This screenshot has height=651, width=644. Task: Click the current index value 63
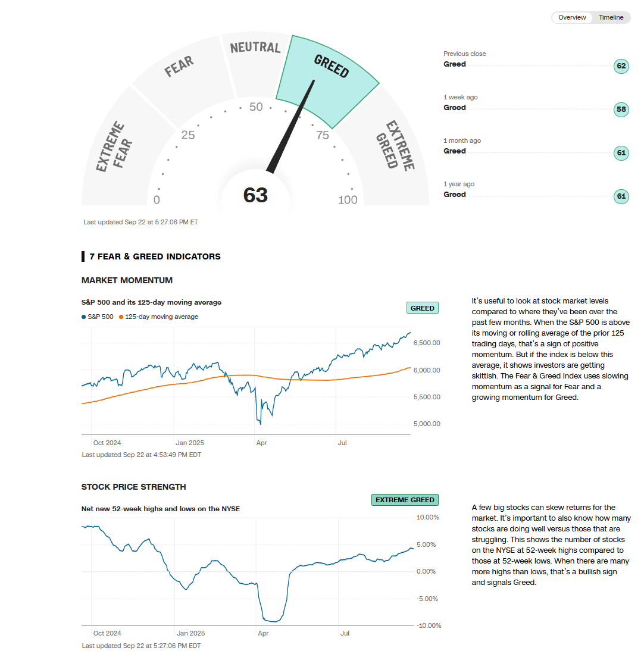255,195
